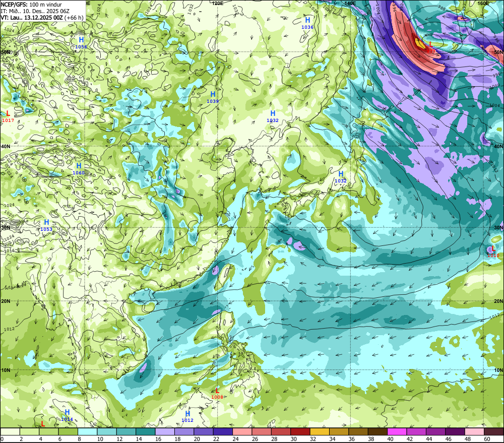The width and height of the screenshot is (504, 443).
Task: Select the dark indigo 22–24 legend swatch
Action: point(223,432)
